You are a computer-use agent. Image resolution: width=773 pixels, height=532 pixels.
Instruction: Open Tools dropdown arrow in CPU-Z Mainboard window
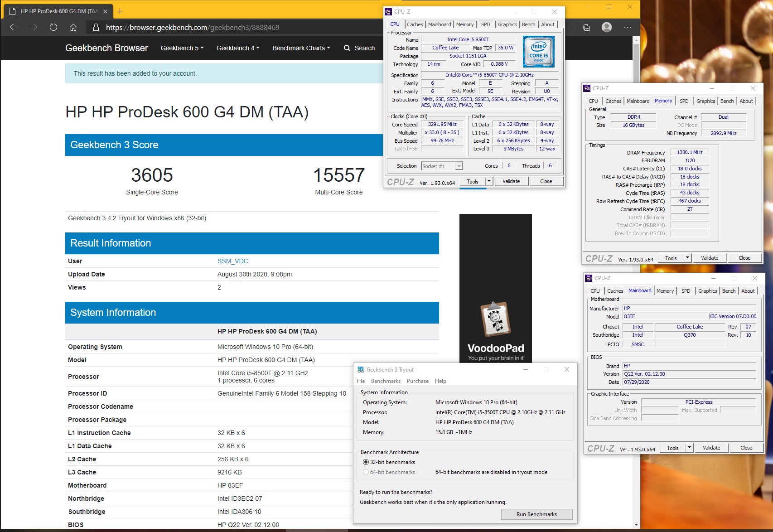[689, 448]
